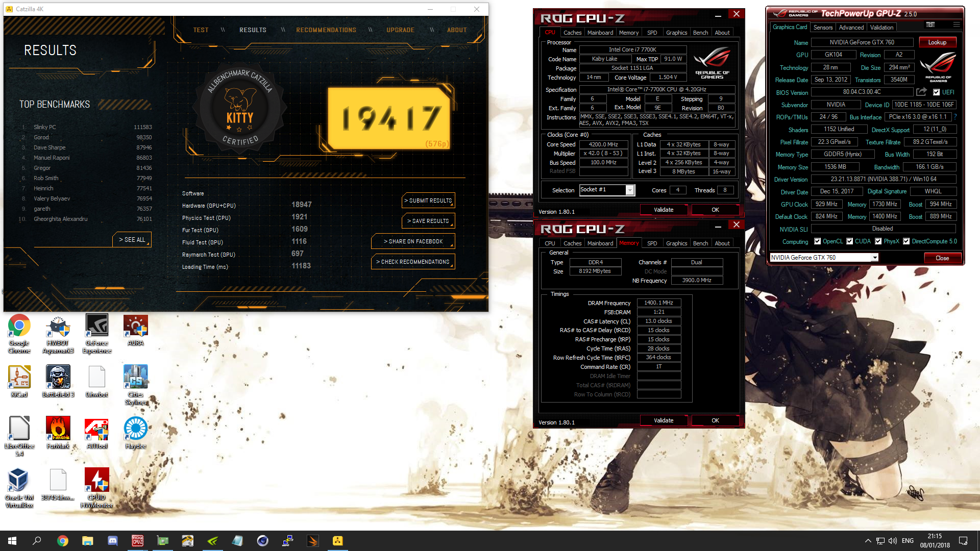Click the taskbar clock showing 21:15
980x551 pixels.
pos(935,541)
